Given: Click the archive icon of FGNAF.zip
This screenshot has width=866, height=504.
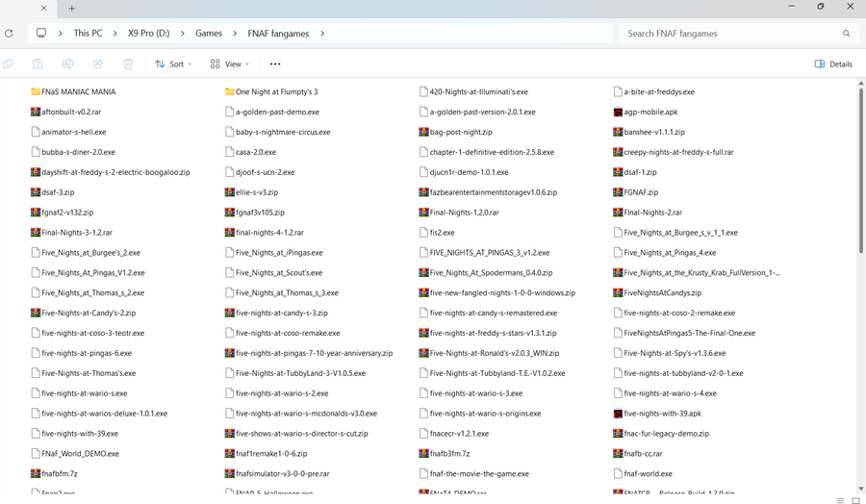Looking at the screenshot, I should pos(618,192).
